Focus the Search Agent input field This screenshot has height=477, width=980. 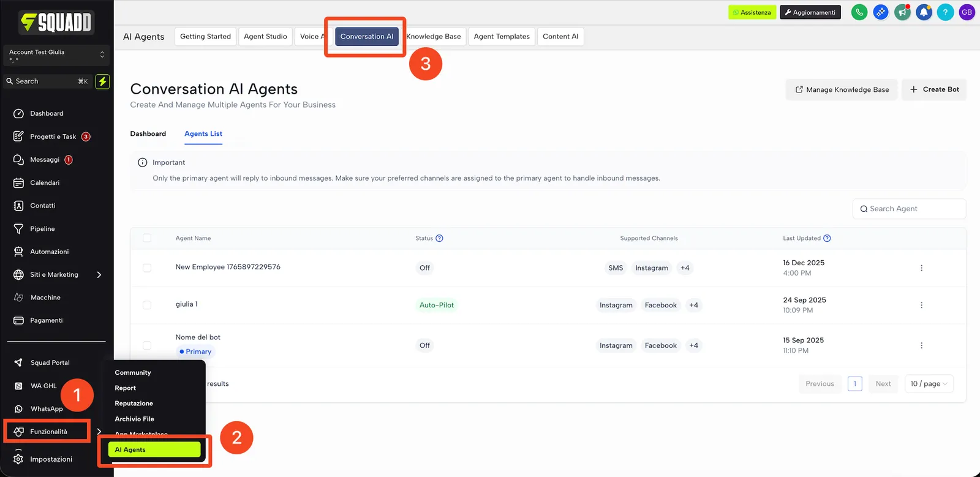coord(909,209)
